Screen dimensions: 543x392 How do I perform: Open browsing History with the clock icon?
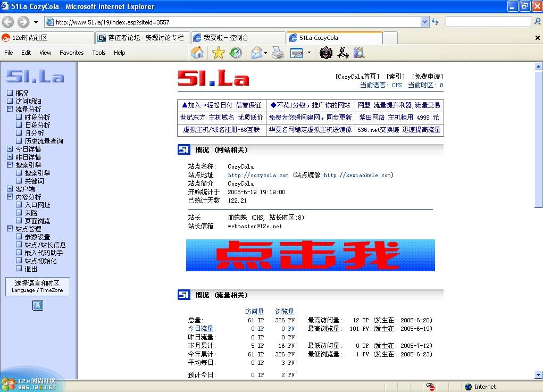point(235,53)
